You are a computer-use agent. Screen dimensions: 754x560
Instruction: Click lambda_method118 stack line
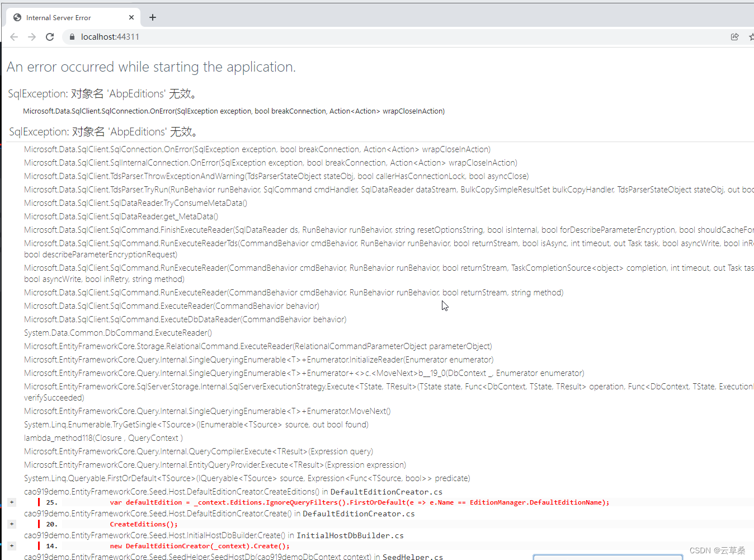point(103,438)
